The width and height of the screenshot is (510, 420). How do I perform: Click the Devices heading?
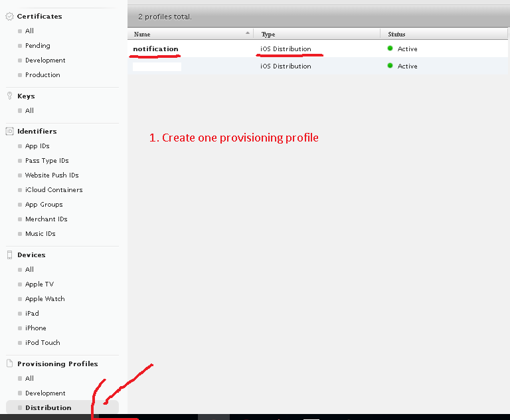click(31, 255)
